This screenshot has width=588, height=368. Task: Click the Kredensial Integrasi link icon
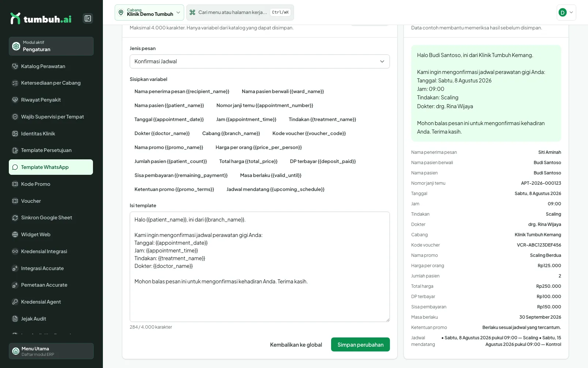click(x=15, y=251)
